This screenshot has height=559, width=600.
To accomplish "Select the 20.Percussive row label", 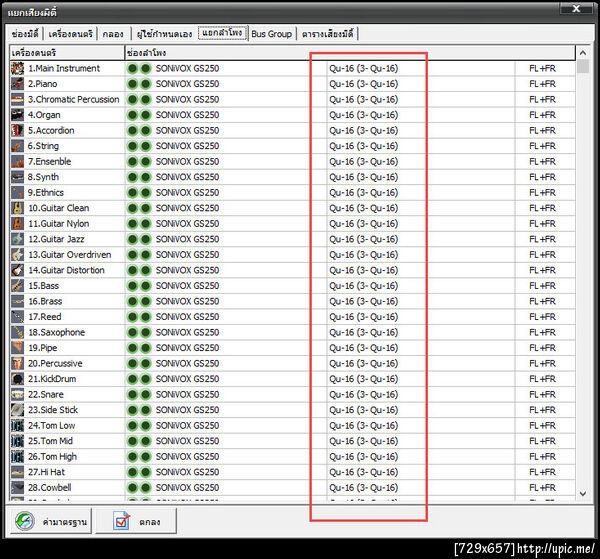I will tap(55, 363).
